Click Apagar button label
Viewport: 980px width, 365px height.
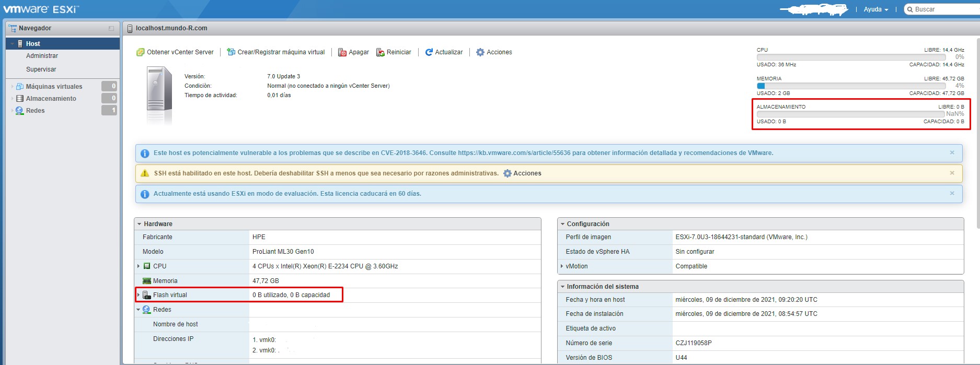coord(359,52)
